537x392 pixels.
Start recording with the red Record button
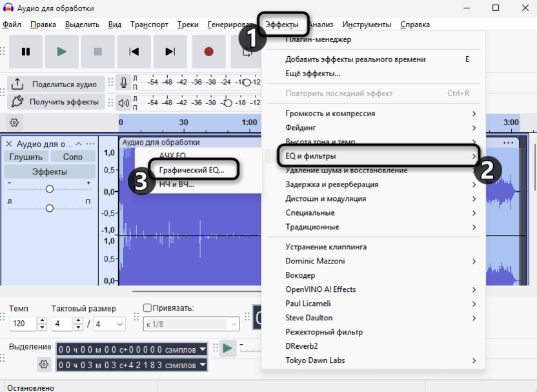tap(208, 52)
